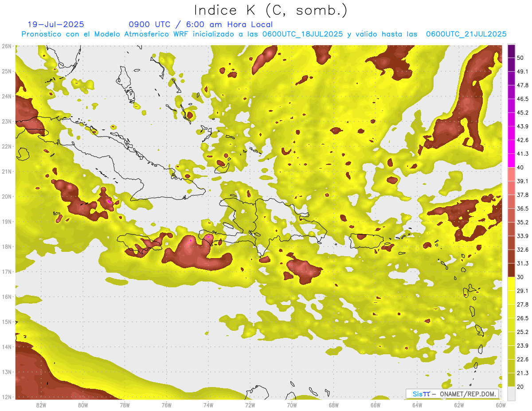Click the colorbar value '36.5'
Viewport: 532px width, 411px height.
[523, 208]
